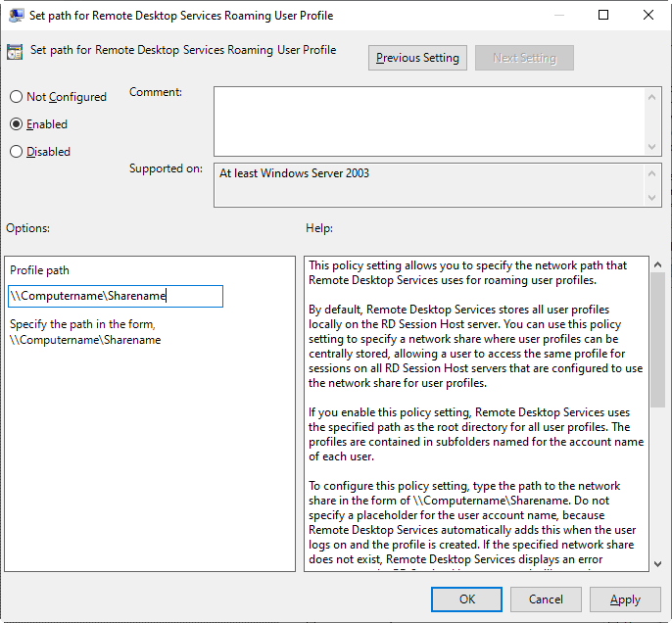Viewport: 672px width, 623px height.
Task: Click the policy heading text beside the icon
Action: click(x=183, y=50)
